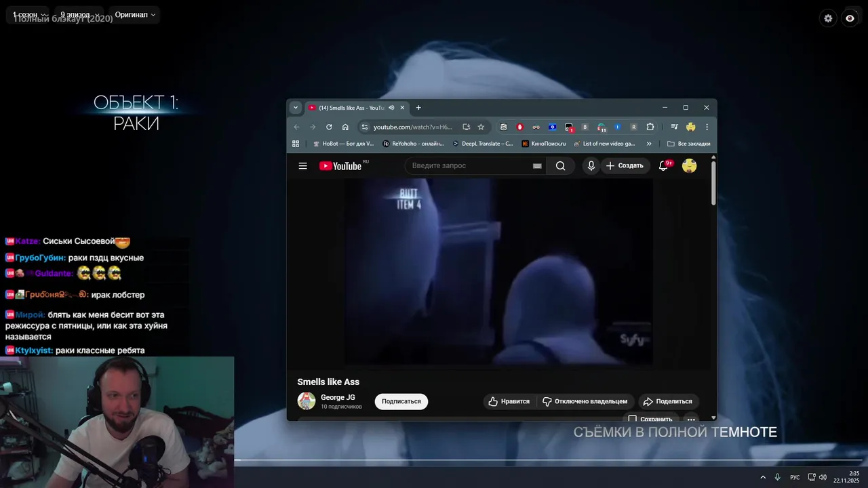Click the YouTube video player frame
Image resolution: width=868 pixels, height=488 pixels.
pos(498,272)
